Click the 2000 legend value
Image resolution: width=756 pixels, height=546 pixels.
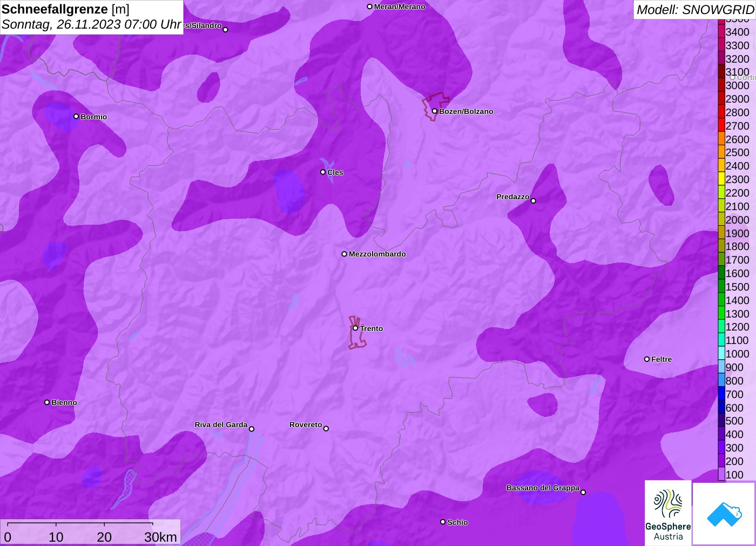pos(738,220)
